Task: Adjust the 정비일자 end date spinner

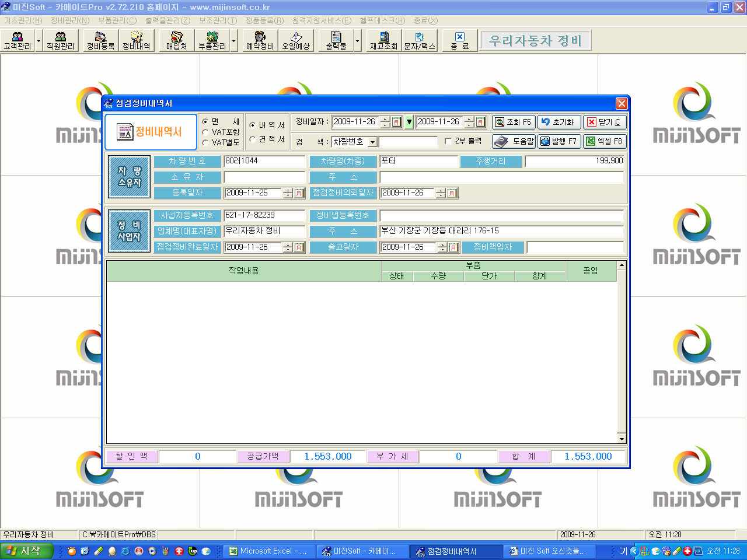Action: click(x=469, y=122)
